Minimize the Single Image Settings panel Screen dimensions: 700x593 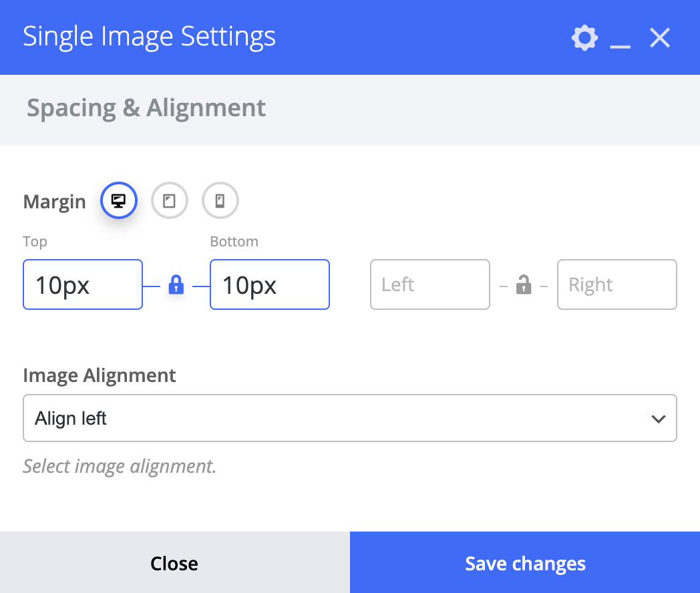pos(621,39)
